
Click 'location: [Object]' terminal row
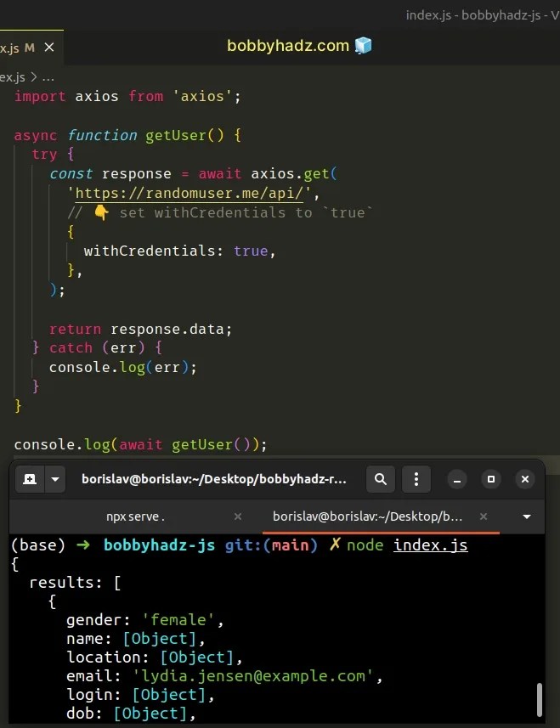click(x=154, y=657)
